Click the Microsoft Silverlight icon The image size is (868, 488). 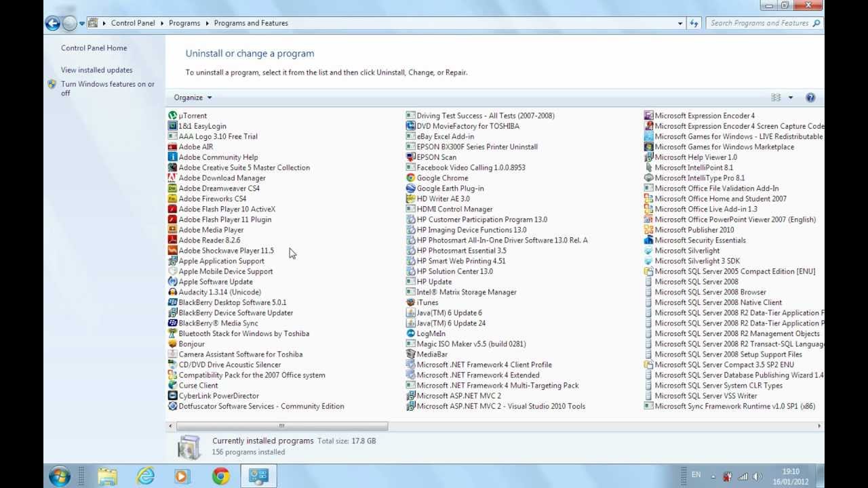pyautogui.click(x=649, y=251)
